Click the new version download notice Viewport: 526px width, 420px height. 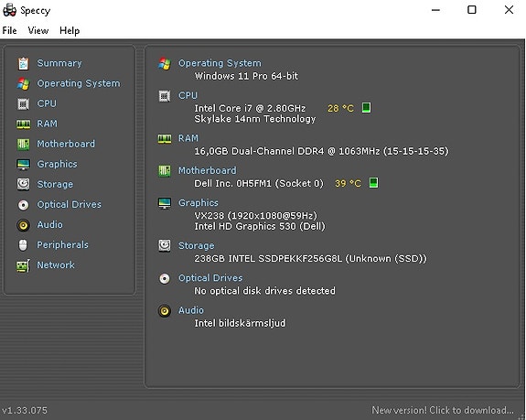tap(443, 410)
